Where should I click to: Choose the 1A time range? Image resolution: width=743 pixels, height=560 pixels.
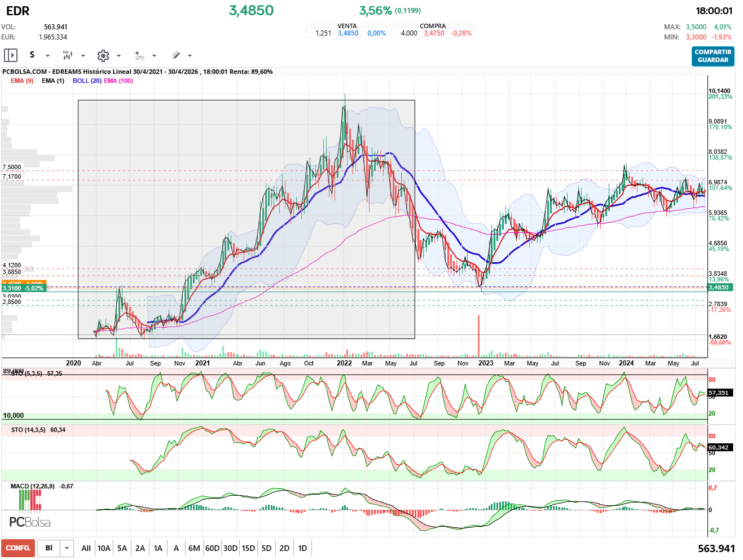click(159, 548)
